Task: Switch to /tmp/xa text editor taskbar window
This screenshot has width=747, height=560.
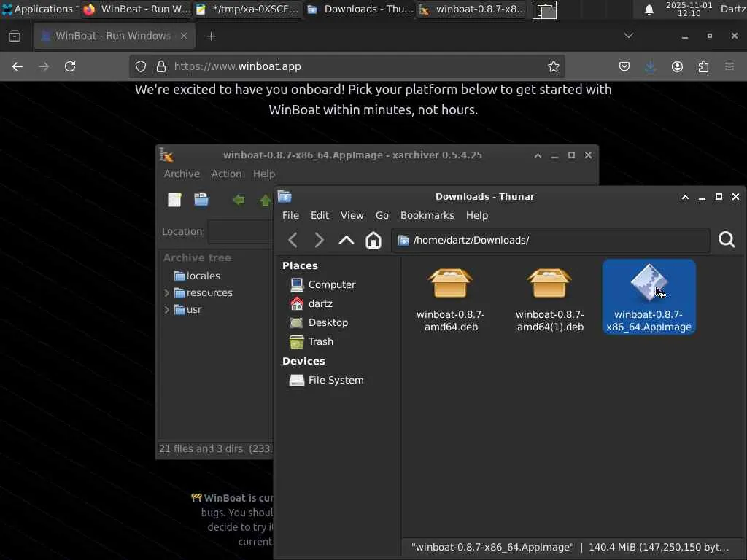Action: point(248,9)
